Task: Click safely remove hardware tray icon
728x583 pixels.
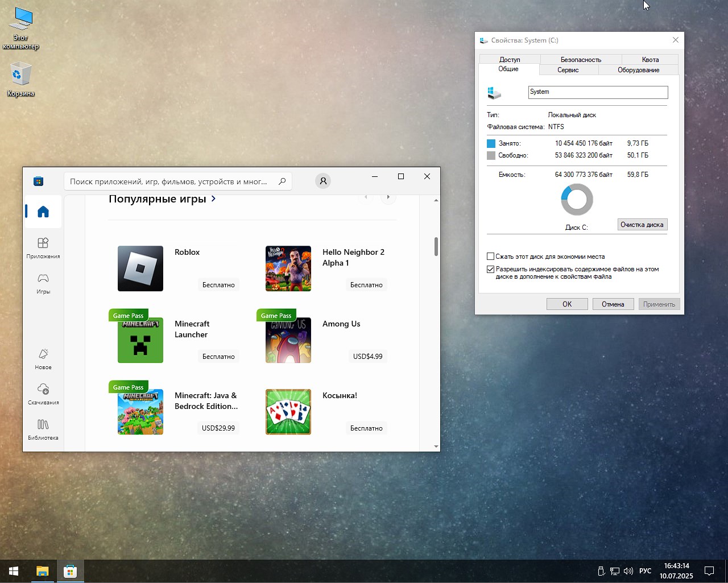Action: click(601, 571)
